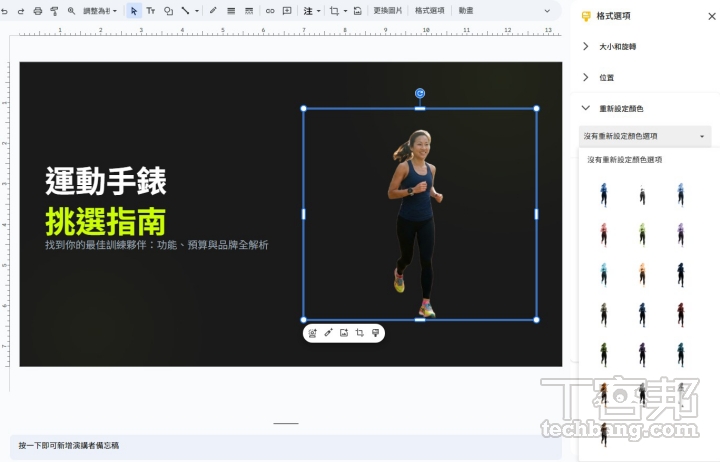720x462 pixels.
Task: Click the alt text 注 icon
Action: (x=308, y=11)
